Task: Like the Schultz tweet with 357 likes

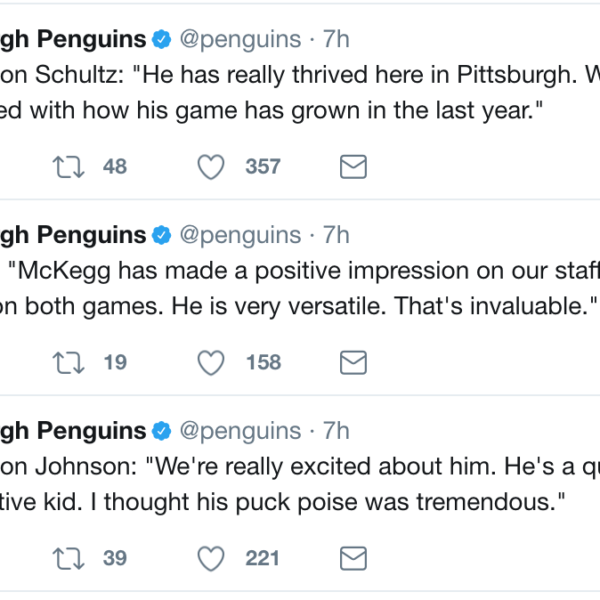Action: (211, 167)
